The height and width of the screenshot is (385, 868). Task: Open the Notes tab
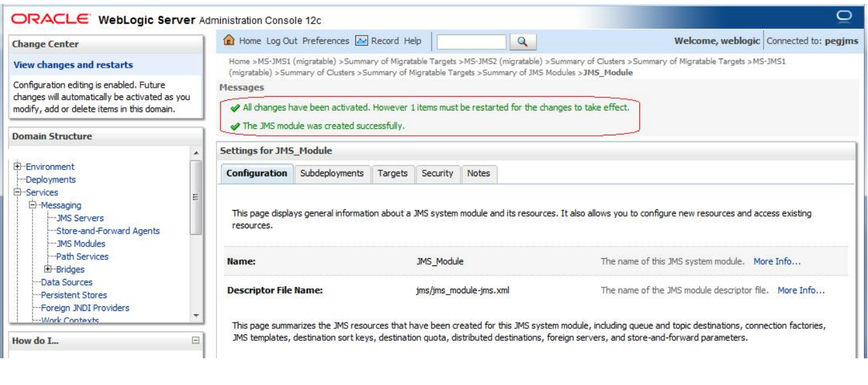click(x=478, y=174)
